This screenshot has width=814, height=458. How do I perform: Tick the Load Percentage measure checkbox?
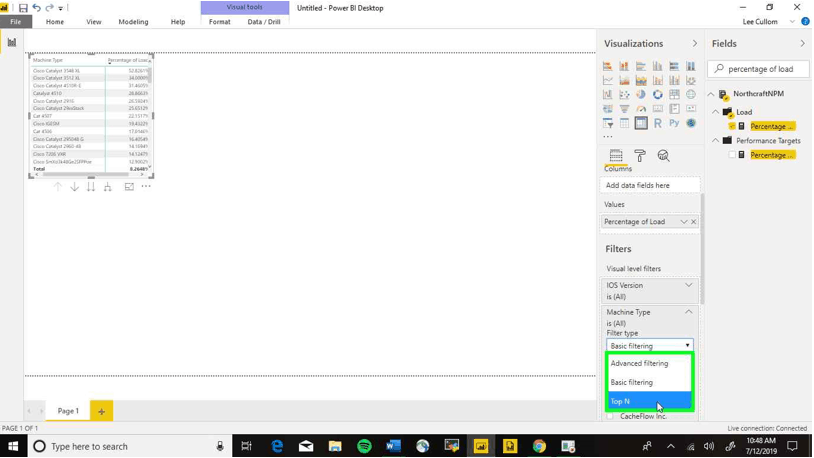pyautogui.click(x=732, y=126)
